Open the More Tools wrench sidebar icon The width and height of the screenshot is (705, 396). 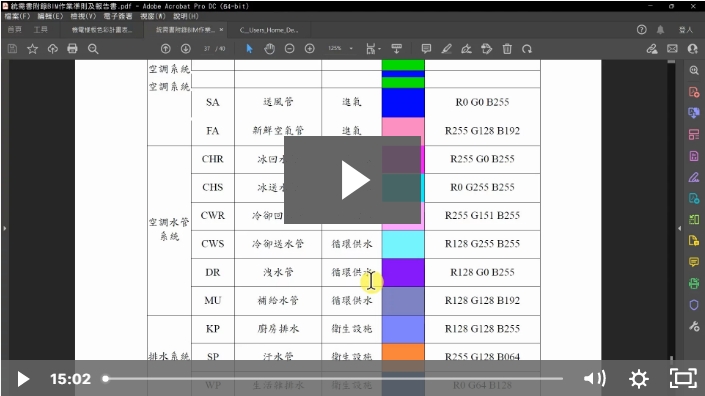tap(694, 326)
